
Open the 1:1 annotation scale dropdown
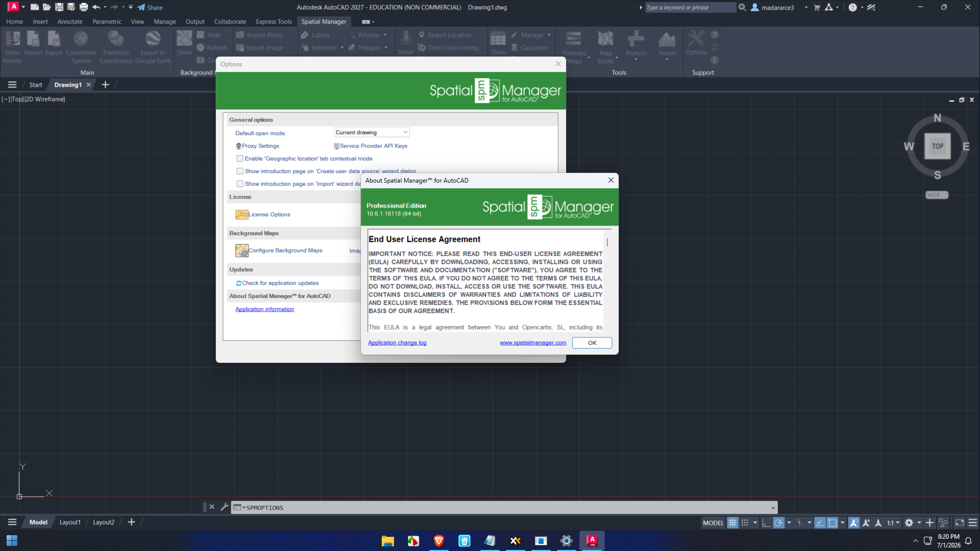tap(893, 522)
